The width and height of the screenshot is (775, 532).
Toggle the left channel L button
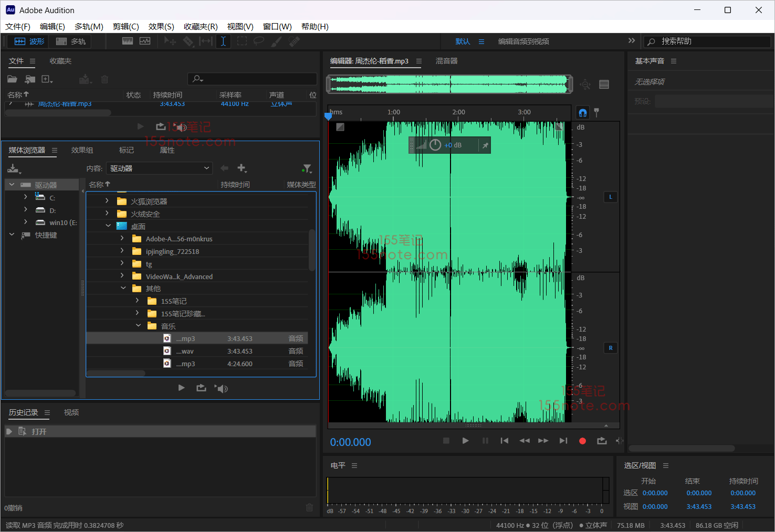tap(610, 197)
